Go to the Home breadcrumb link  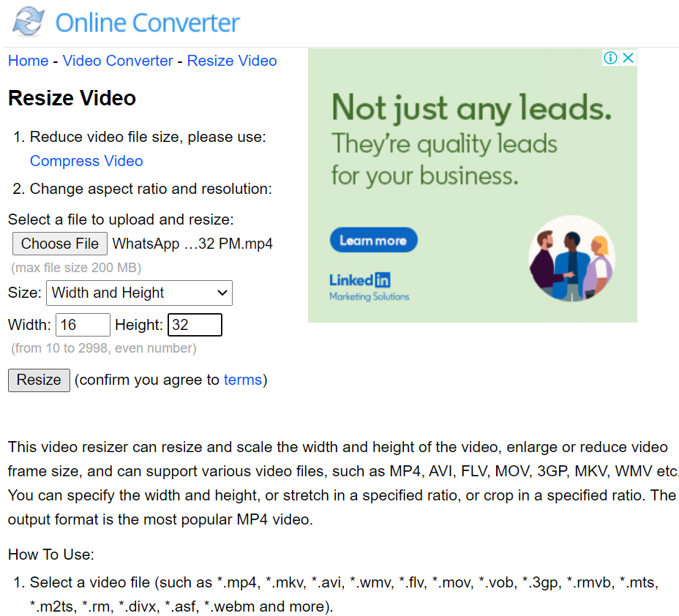[x=28, y=61]
